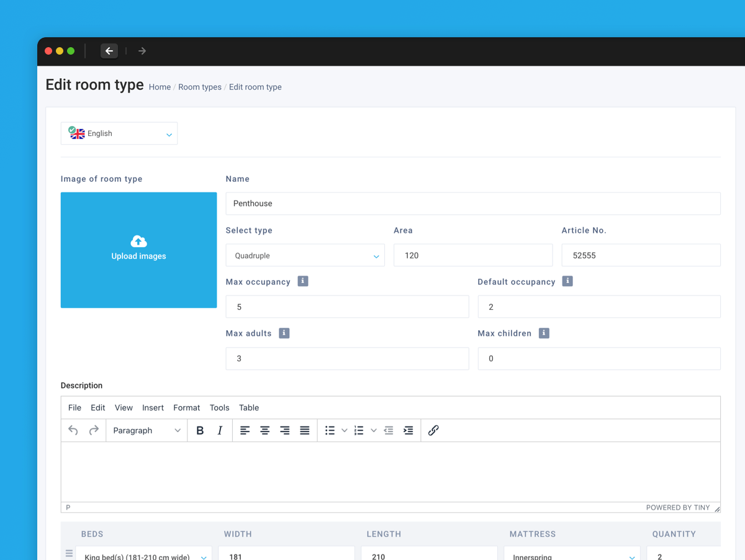Insert a link using chain icon
The height and width of the screenshot is (560, 745).
click(433, 430)
